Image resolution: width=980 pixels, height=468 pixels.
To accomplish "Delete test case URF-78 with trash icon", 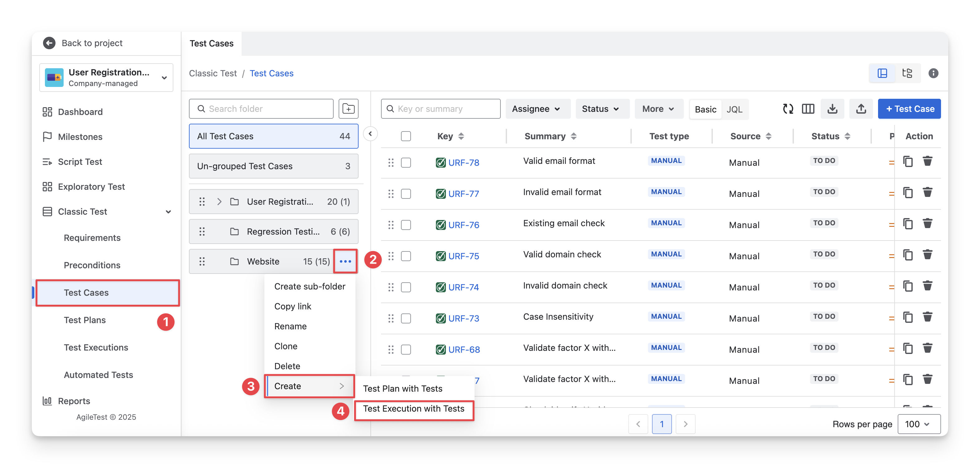I will click(x=927, y=161).
